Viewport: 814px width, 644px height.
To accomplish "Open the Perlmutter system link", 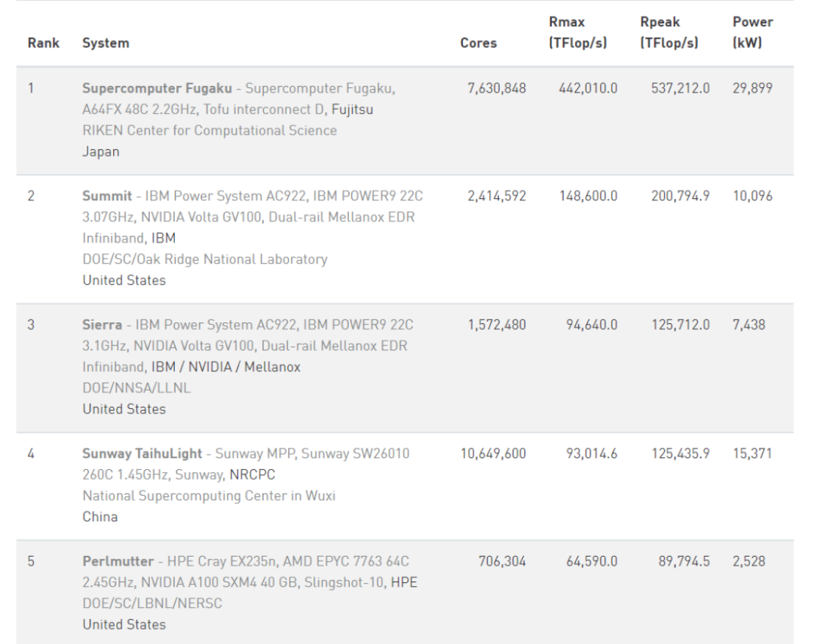I will pyautogui.click(x=118, y=561).
